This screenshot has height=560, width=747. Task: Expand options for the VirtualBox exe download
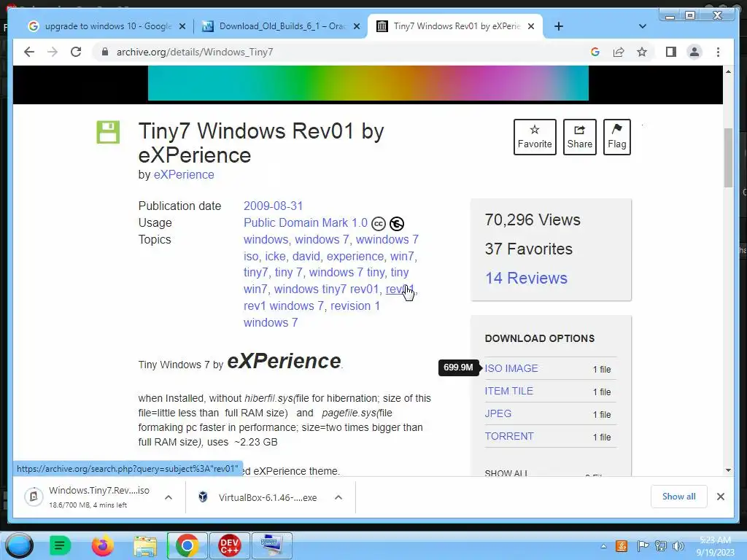coord(338,497)
